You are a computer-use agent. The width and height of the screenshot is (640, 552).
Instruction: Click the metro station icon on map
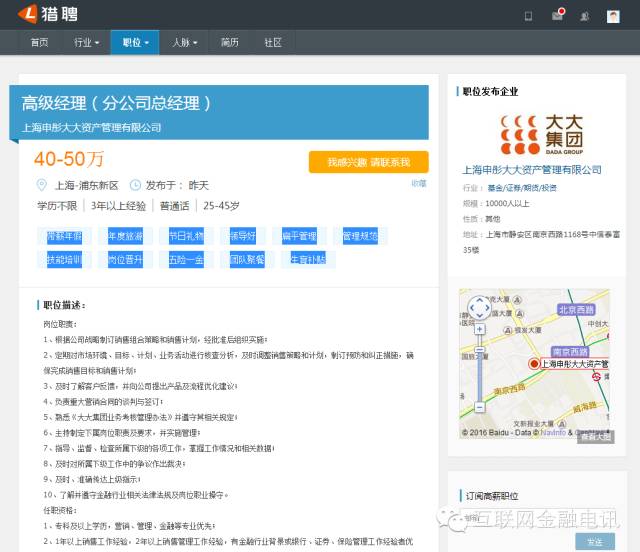pyautogui.click(x=596, y=377)
